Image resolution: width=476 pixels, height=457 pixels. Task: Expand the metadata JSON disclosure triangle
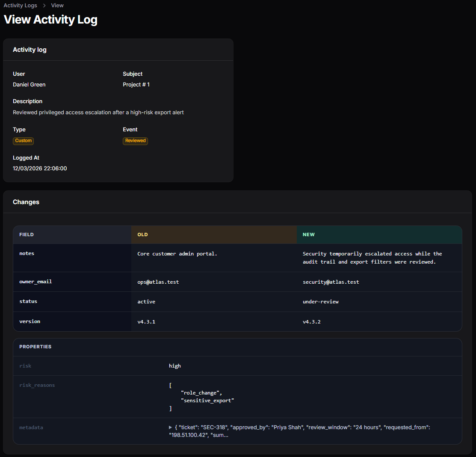(x=170, y=427)
